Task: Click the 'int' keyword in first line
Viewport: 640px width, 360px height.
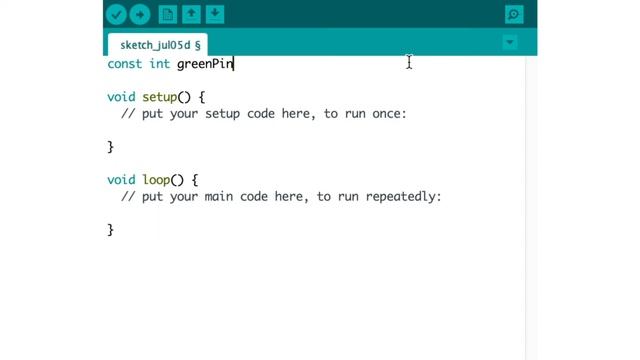Action: pyautogui.click(x=160, y=64)
